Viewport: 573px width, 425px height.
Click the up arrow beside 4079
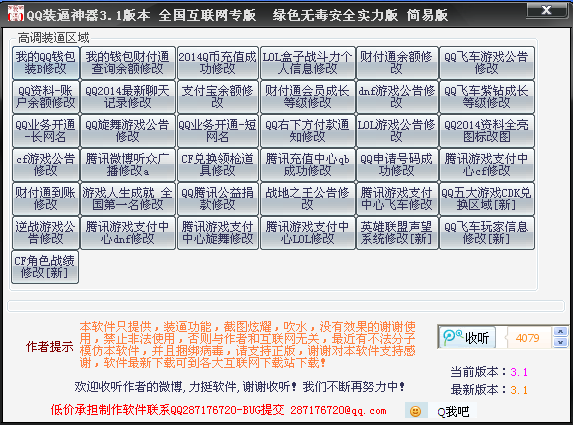(561, 331)
